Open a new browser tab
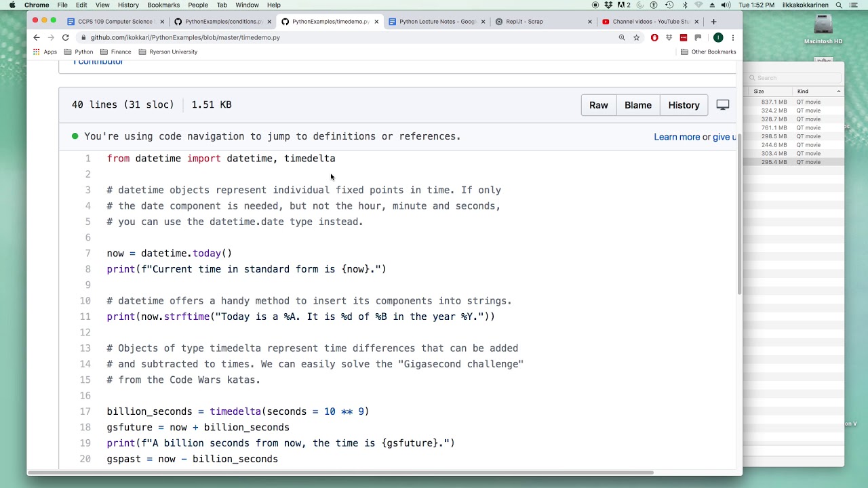 click(x=713, y=22)
